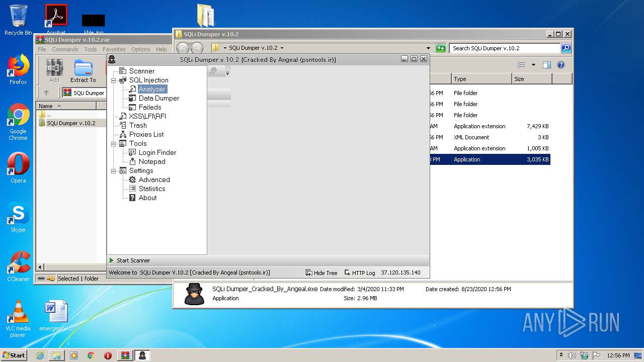Select the Data Dumper icon

pyautogui.click(x=132, y=98)
